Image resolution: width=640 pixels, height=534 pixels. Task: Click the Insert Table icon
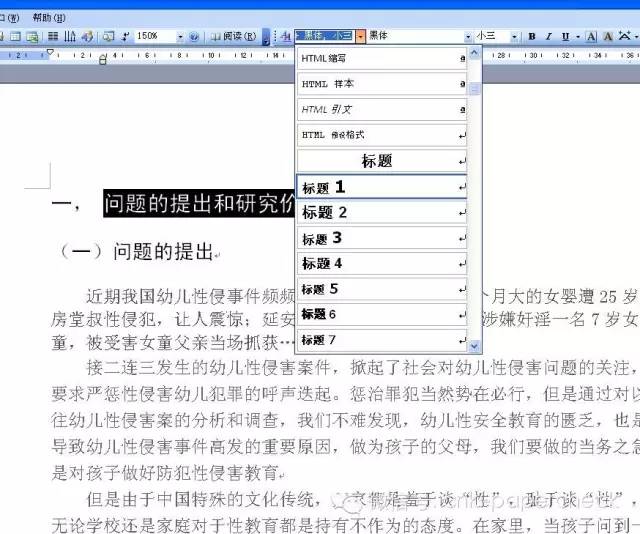click(15, 36)
